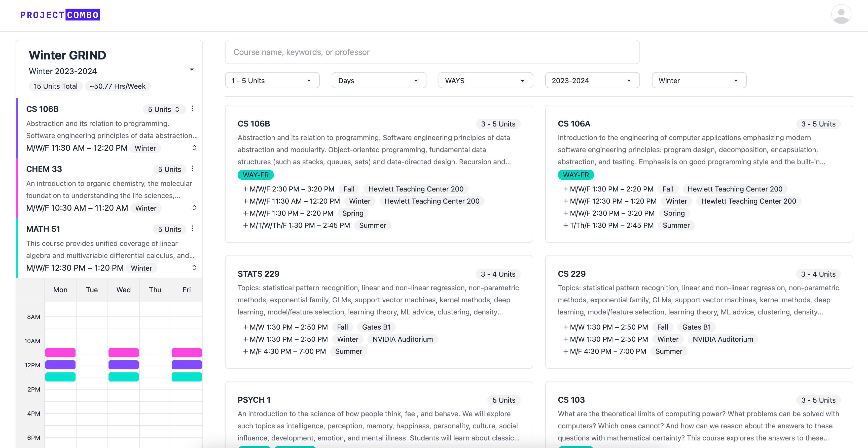Open the 2023-2024 year dropdown
This screenshot has width=868, height=448.
[592, 80]
